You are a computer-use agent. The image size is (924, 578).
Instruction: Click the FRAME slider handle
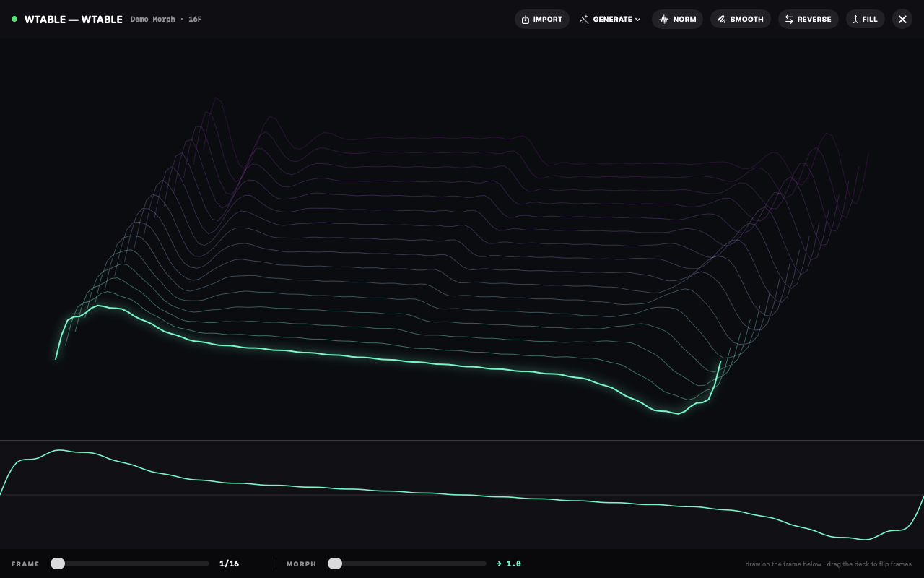[58, 564]
